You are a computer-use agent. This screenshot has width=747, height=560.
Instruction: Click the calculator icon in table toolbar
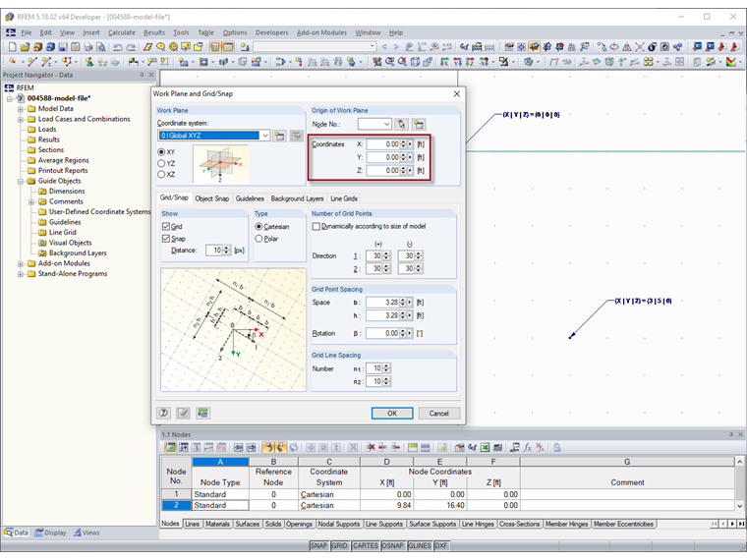(498, 447)
